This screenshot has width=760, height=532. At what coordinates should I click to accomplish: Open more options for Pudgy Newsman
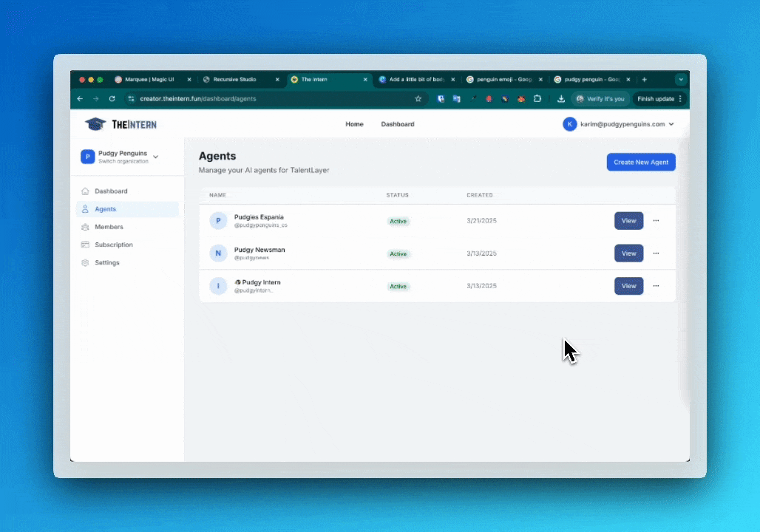click(656, 253)
